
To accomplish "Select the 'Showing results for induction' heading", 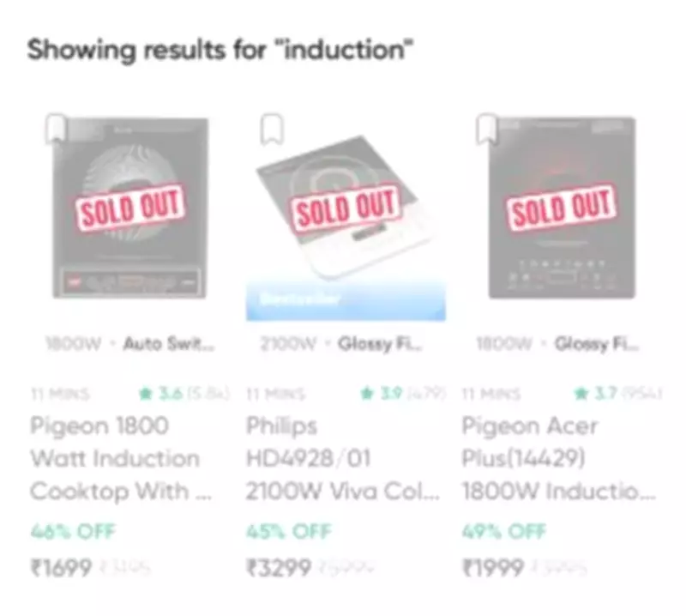I will pos(221,50).
